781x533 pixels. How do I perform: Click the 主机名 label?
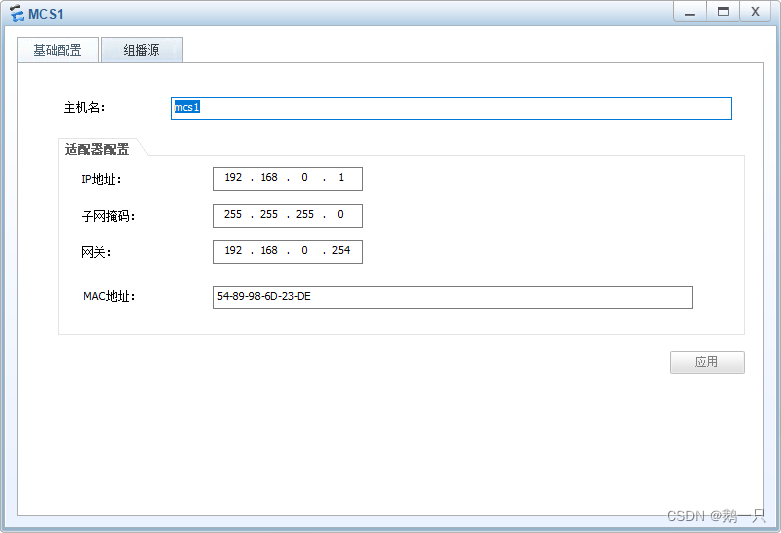[x=84, y=108]
